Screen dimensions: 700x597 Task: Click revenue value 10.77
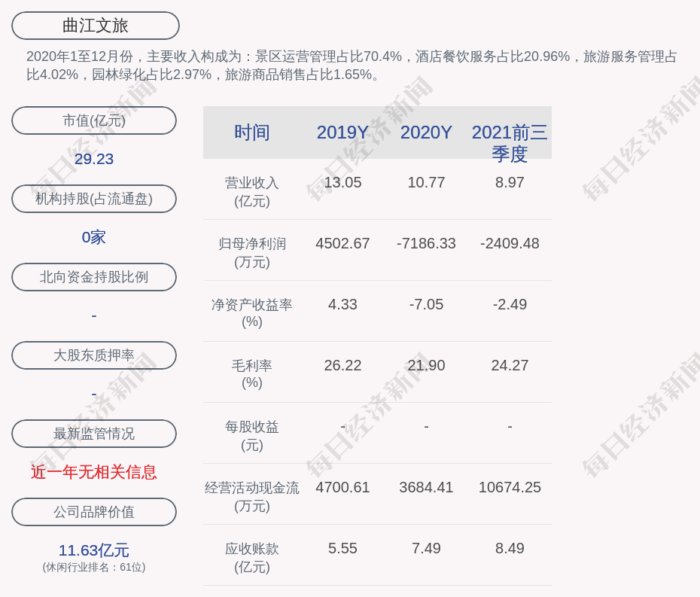click(x=426, y=183)
